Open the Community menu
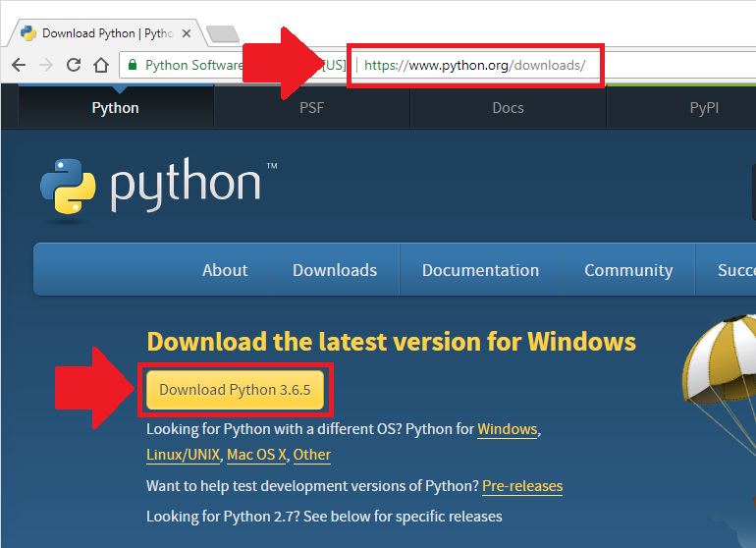 628,270
